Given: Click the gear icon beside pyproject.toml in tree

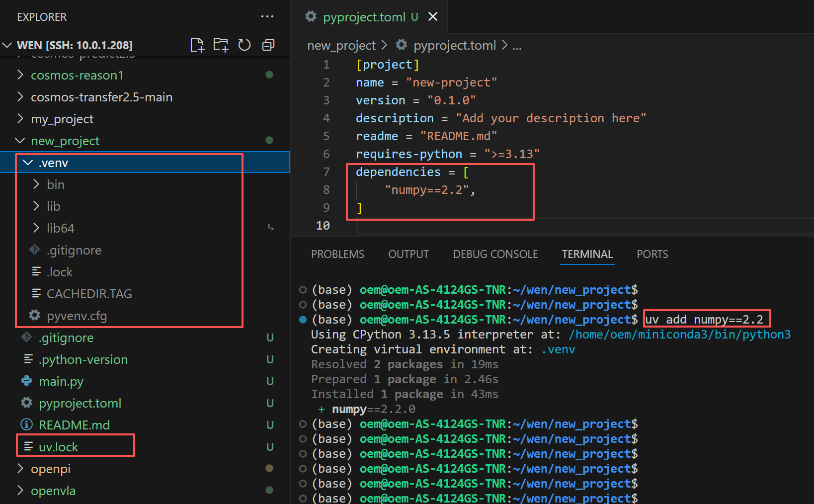Looking at the screenshot, I should point(27,403).
